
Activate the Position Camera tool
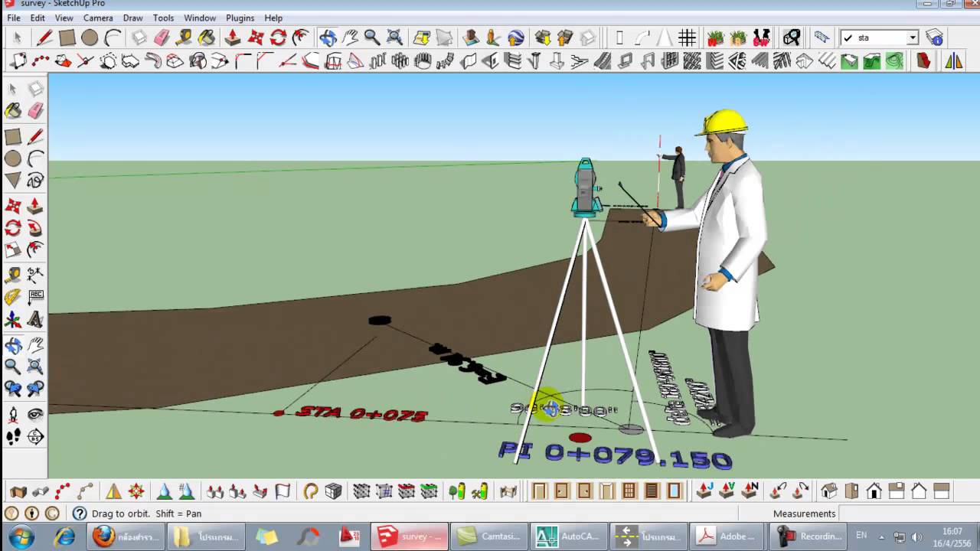coord(13,415)
